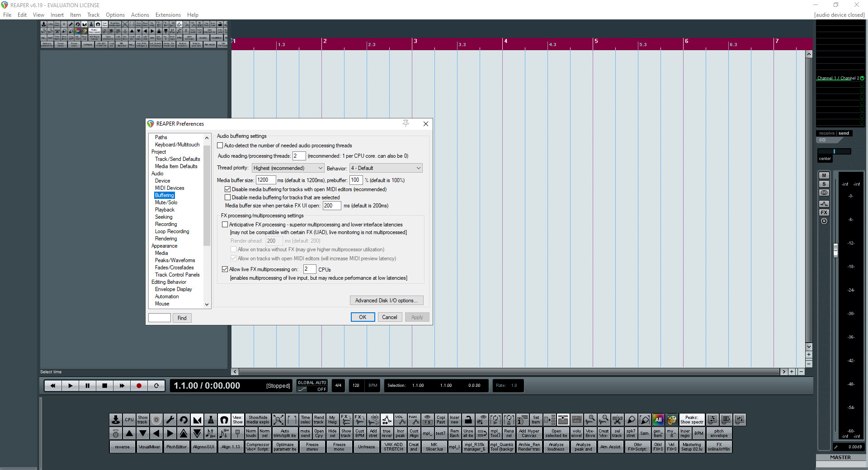Click the waveform zoom-out magnifier icon

604,420
